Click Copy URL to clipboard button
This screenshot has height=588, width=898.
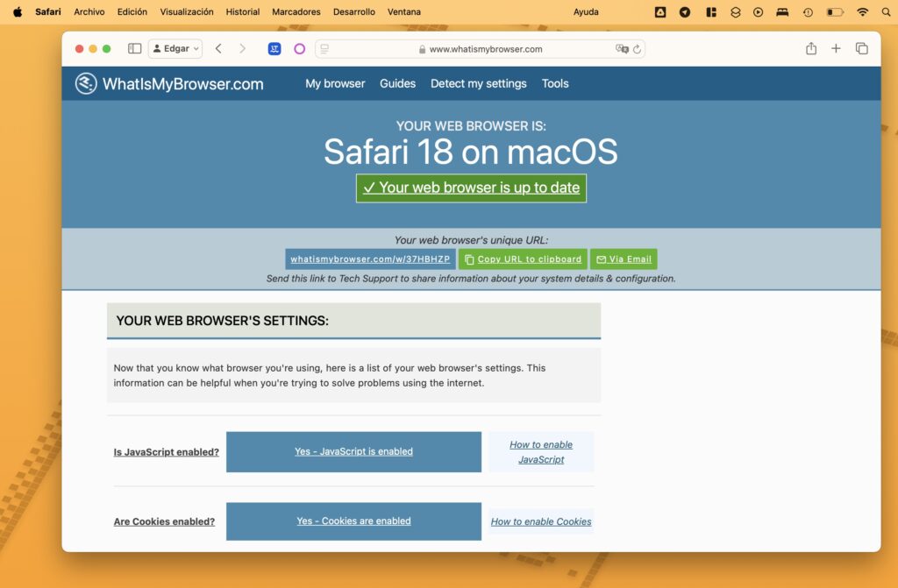pyautogui.click(x=523, y=259)
